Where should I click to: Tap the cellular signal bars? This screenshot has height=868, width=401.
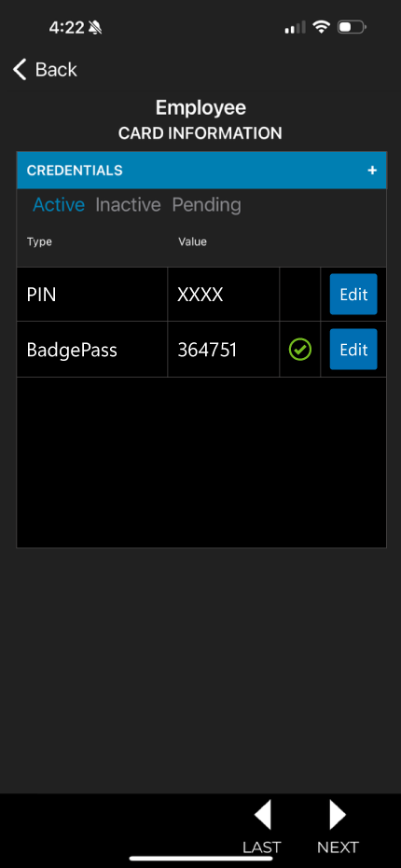(295, 27)
